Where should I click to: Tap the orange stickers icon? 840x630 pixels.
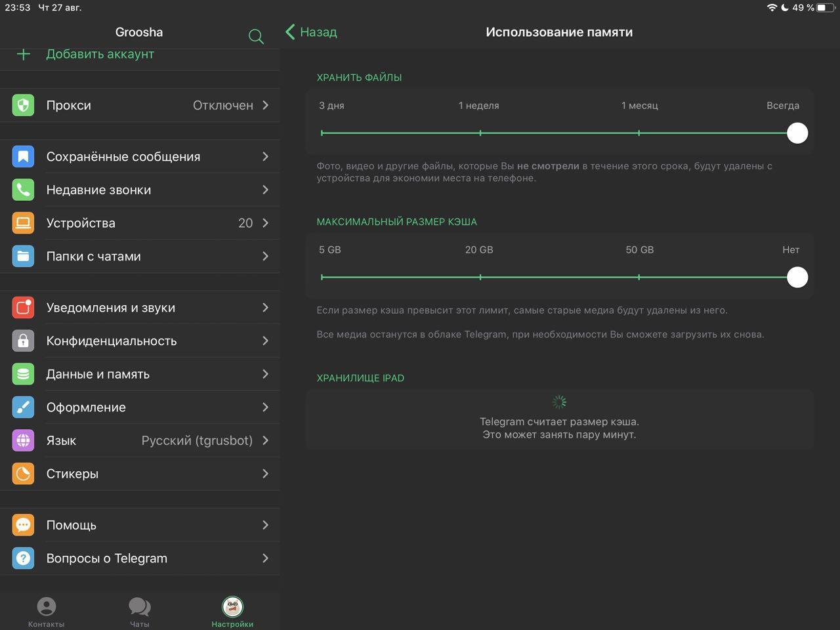pos(23,473)
